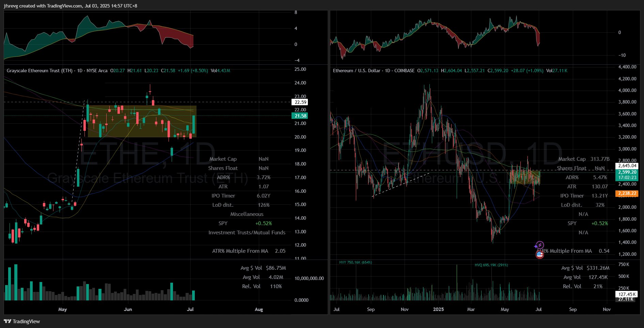Click the Jun label on ETHE time axis

[128, 309]
